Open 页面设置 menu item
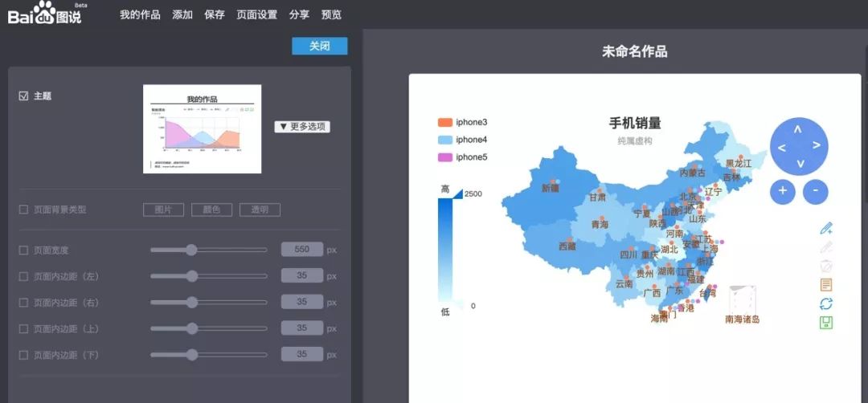 coord(257,15)
